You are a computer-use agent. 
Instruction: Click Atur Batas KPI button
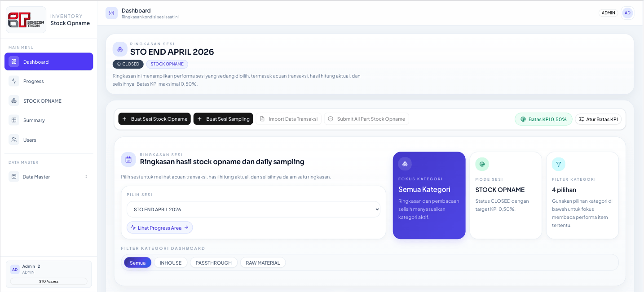tap(598, 119)
